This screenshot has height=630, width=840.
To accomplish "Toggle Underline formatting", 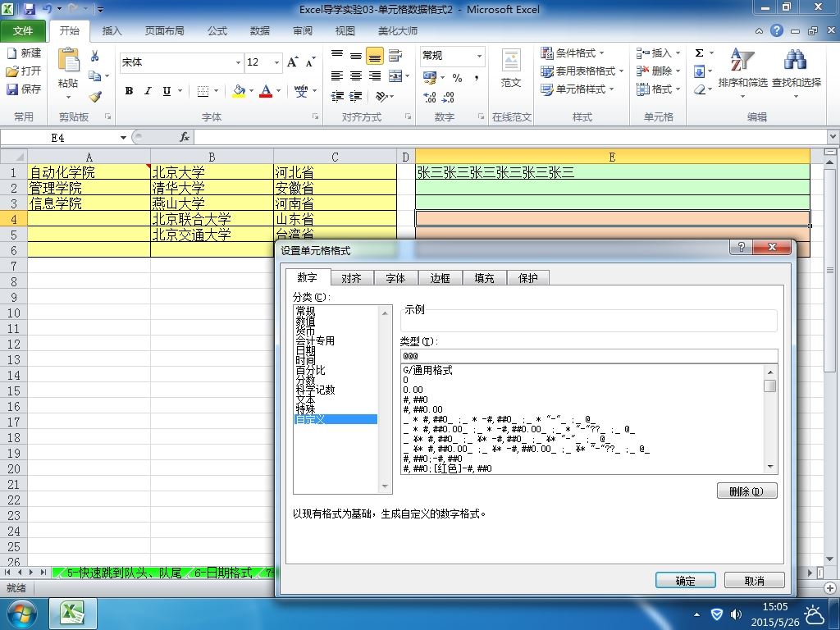I will pyautogui.click(x=167, y=91).
